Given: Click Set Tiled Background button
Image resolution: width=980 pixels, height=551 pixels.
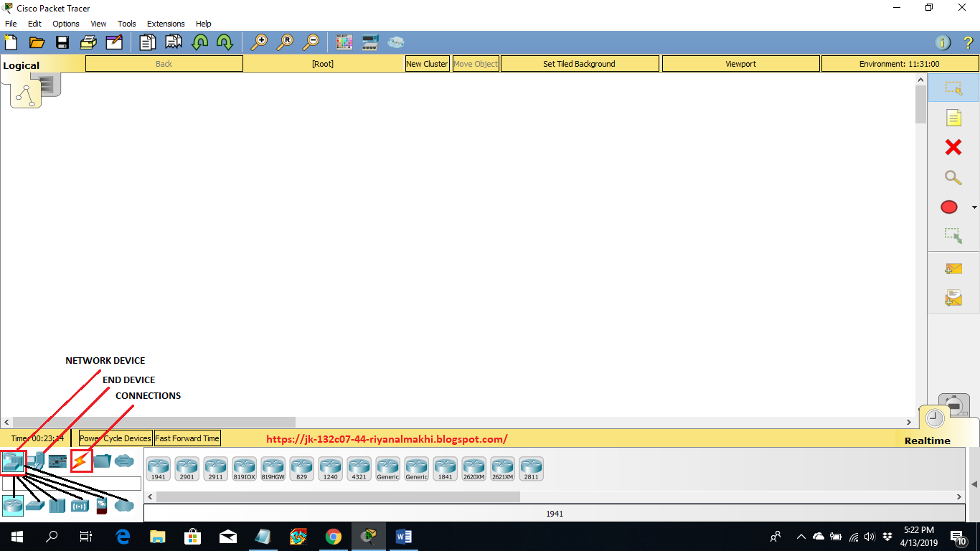Looking at the screenshot, I should click(580, 64).
